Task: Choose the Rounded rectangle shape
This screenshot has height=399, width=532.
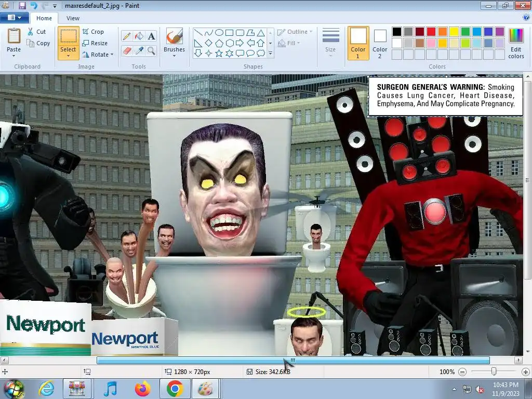Action: 240,33
